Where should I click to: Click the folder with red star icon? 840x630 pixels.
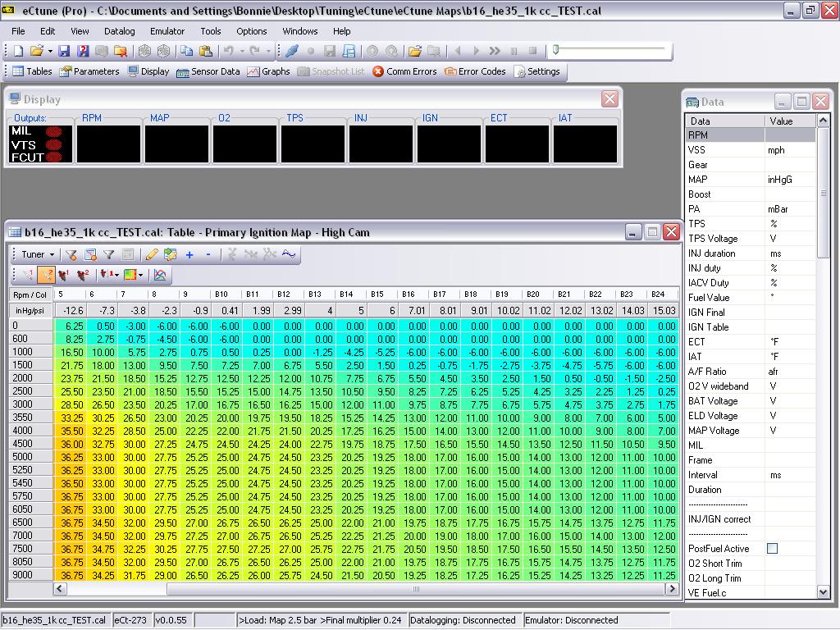click(121, 51)
